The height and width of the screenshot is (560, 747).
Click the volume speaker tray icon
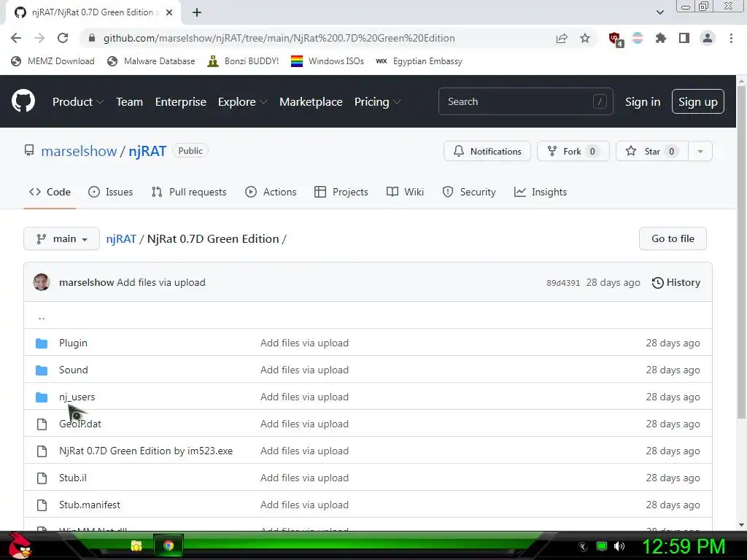(619, 546)
